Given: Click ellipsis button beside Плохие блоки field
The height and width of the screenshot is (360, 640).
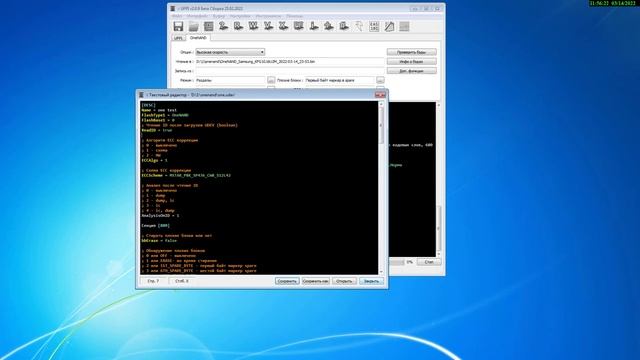Looking at the screenshot, I should [x=380, y=80].
